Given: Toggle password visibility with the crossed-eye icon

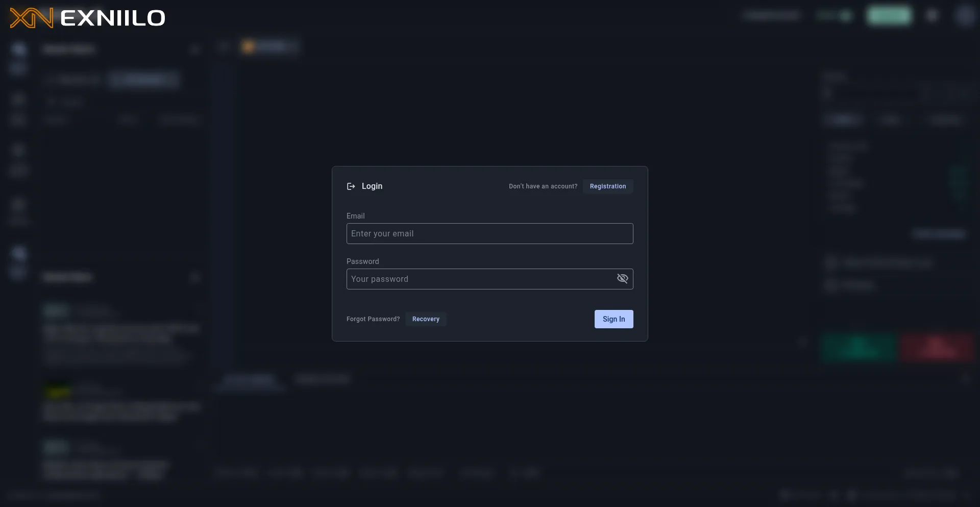Looking at the screenshot, I should (622, 279).
